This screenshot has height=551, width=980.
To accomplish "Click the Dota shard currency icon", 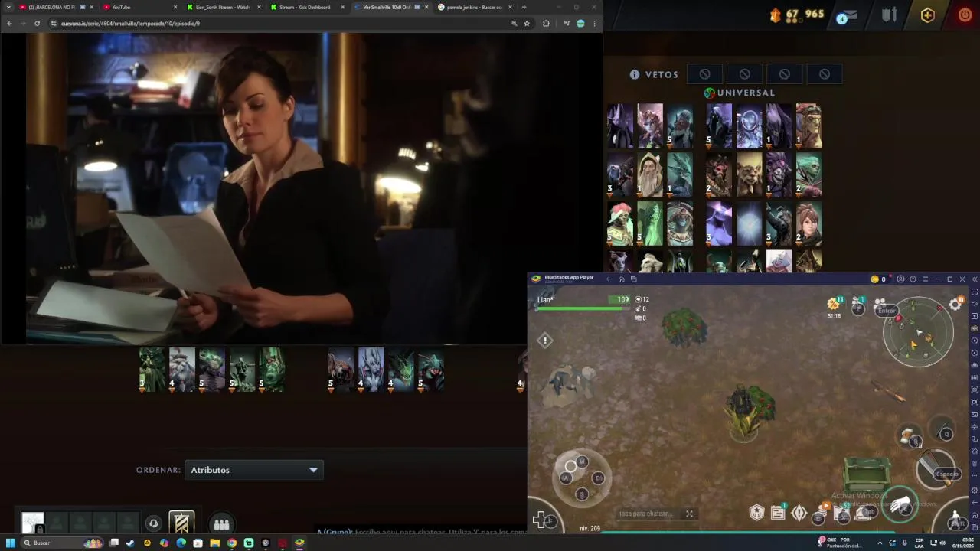I will pyautogui.click(x=776, y=15).
